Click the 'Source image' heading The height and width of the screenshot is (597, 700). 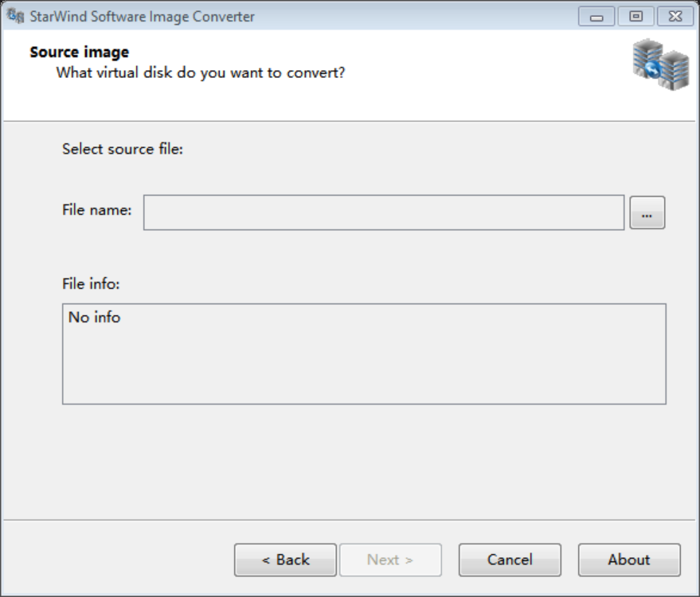tap(79, 53)
